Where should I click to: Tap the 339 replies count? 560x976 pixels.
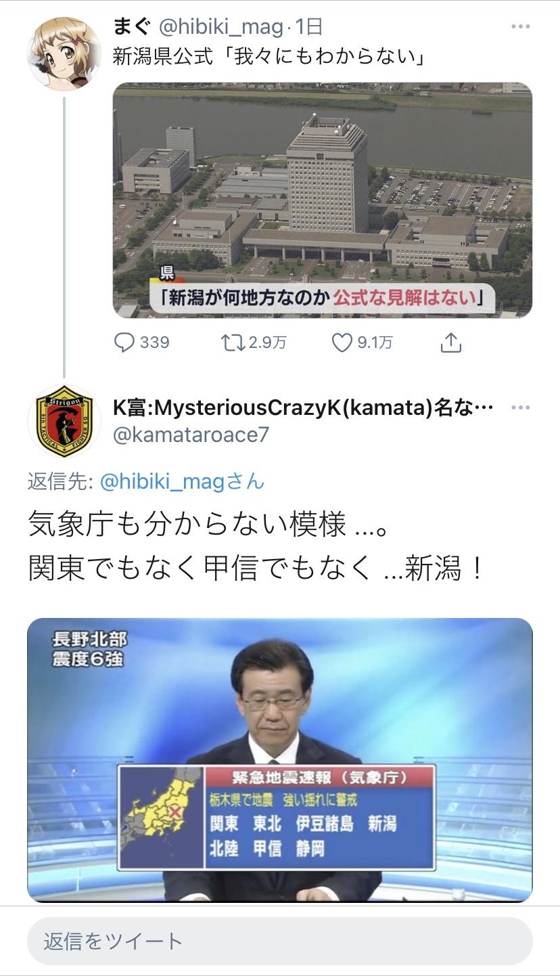(x=155, y=342)
